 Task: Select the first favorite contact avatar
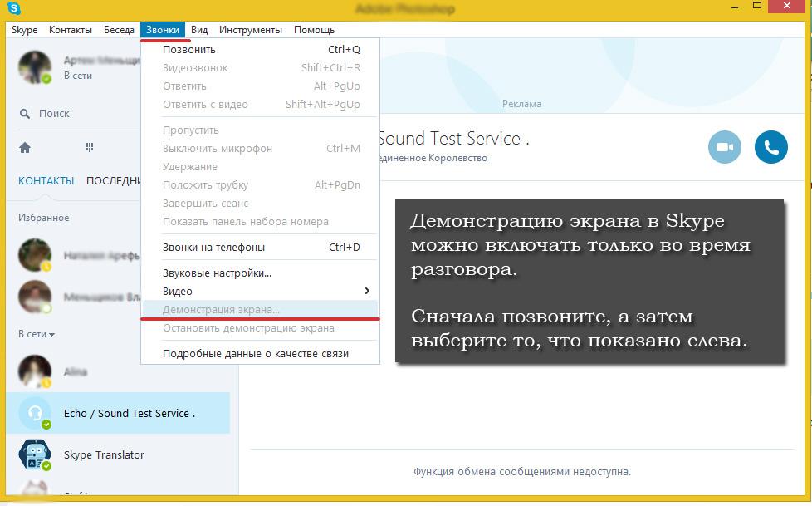click(35, 255)
